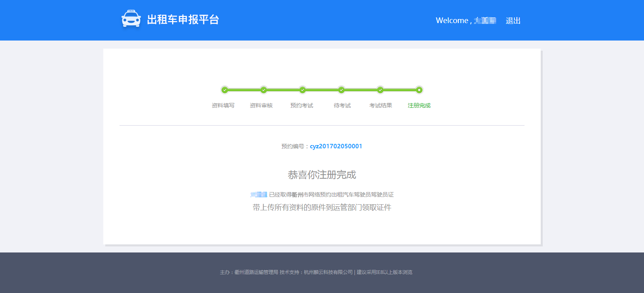Click the checkmark circle above 资料填写
Screen dimensions: 644x293
[x=225, y=90]
